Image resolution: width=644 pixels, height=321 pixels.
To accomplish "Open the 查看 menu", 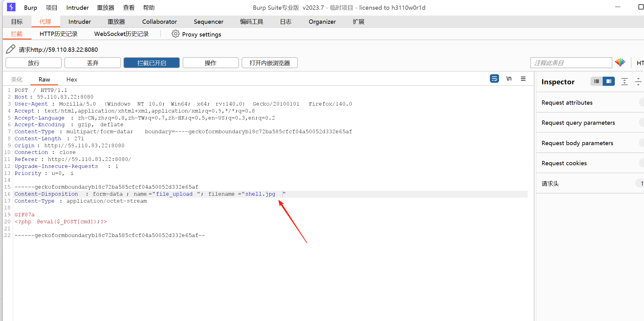I will 129,8.
